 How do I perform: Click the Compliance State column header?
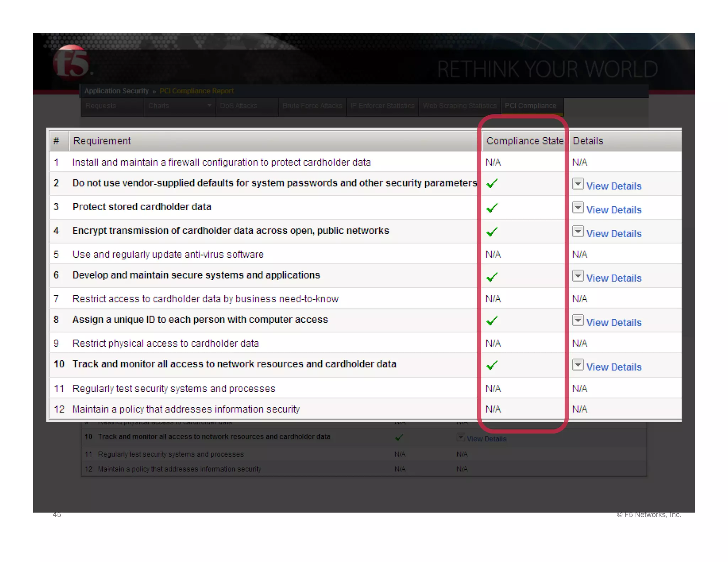click(524, 141)
